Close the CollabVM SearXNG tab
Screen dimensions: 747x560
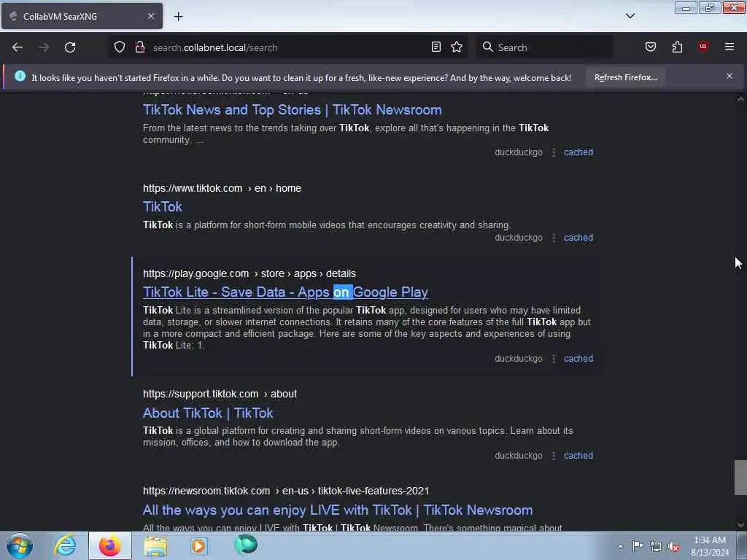click(x=150, y=16)
